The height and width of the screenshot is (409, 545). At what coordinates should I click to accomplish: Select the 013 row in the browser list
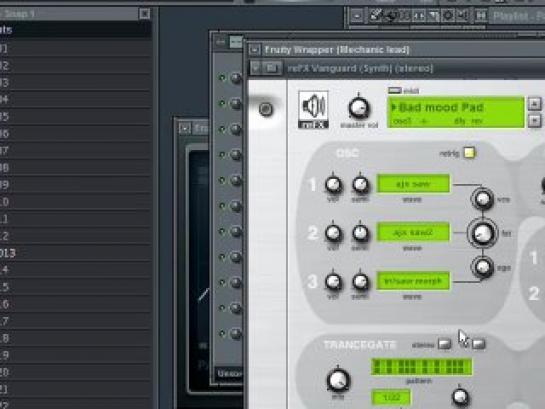(76, 253)
